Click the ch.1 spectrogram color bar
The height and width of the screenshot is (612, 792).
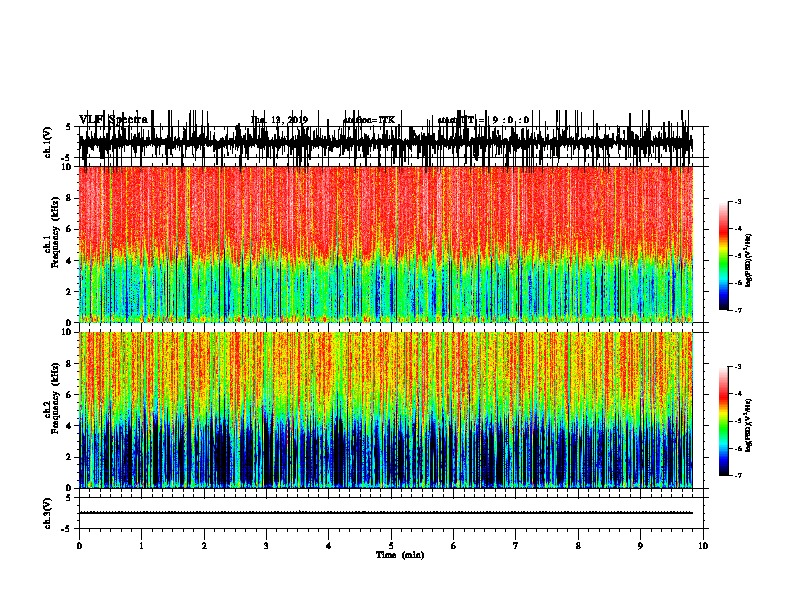coord(724,256)
